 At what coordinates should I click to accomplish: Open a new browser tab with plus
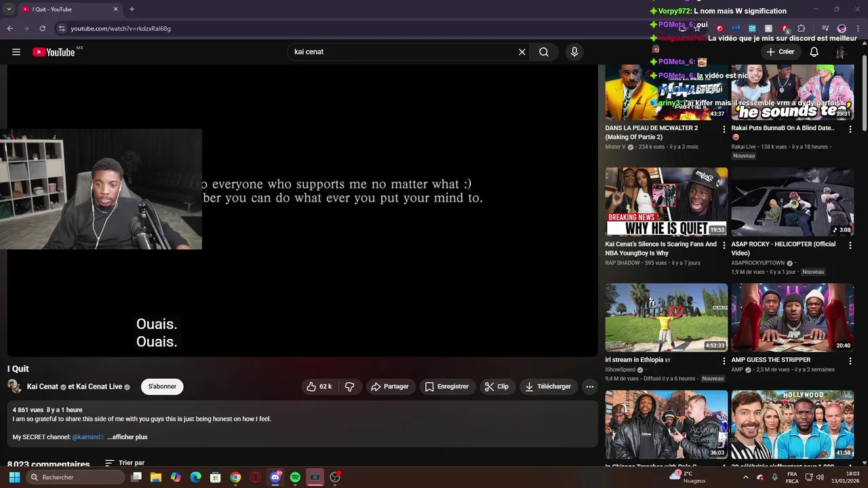tap(132, 9)
